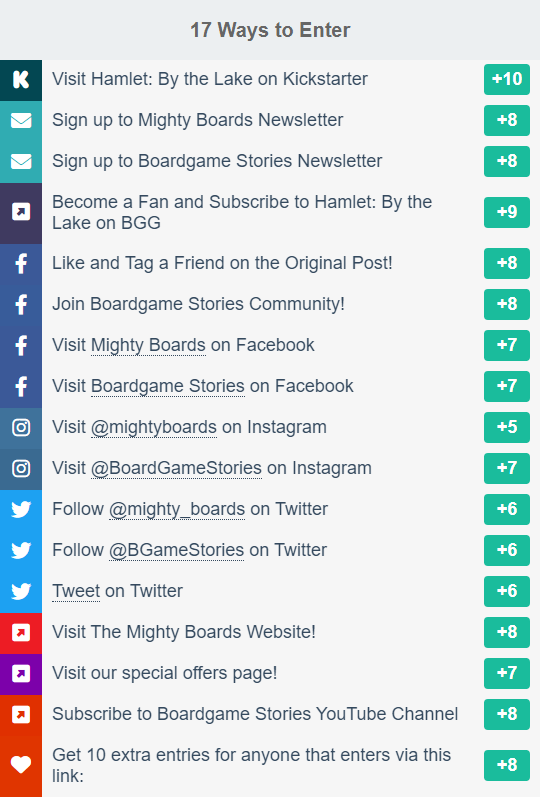The height and width of the screenshot is (797, 540).
Task: Open the Mighty Boards Facebook link
Action: tap(148, 345)
